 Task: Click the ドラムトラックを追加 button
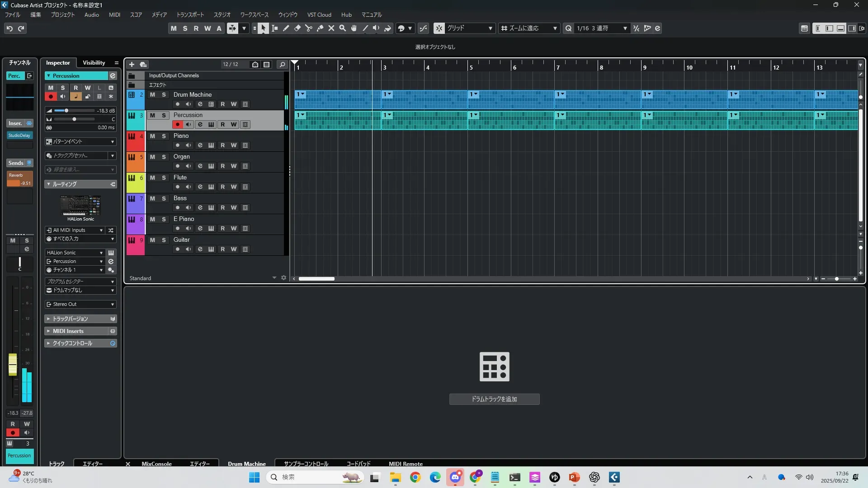coord(494,399)
